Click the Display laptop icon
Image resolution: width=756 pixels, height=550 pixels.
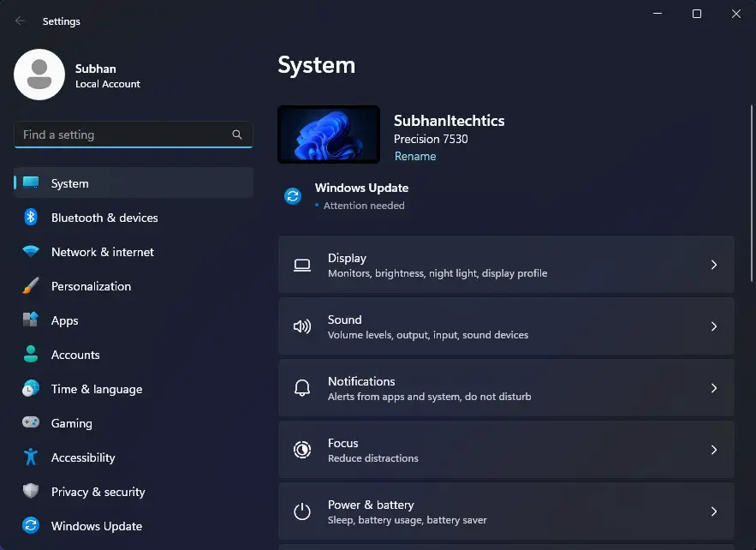click(x=302, y=265)
